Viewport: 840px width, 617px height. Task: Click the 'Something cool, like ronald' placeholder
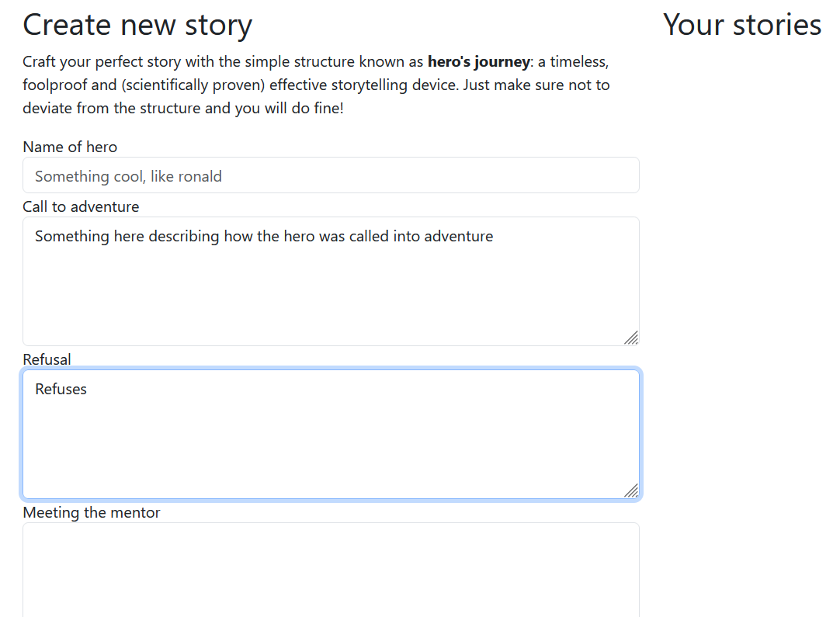(128, 176)
